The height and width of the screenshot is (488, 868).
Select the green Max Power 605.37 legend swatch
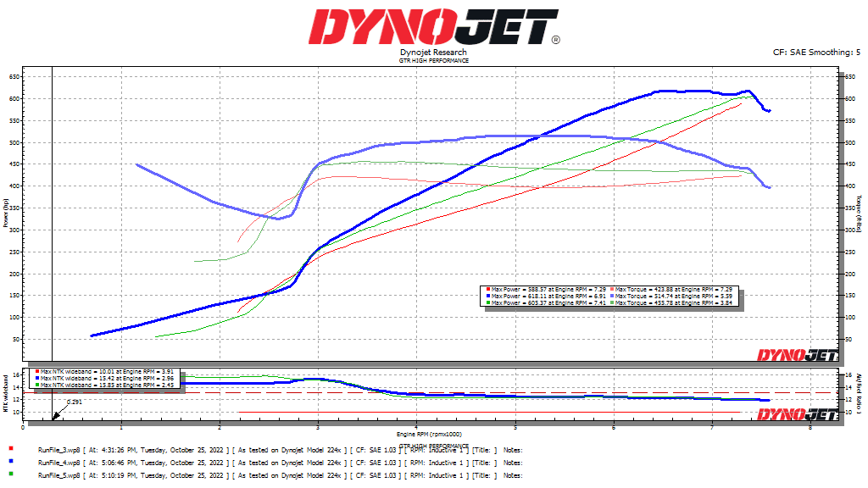pyautogui.click(x=487, y=302)
